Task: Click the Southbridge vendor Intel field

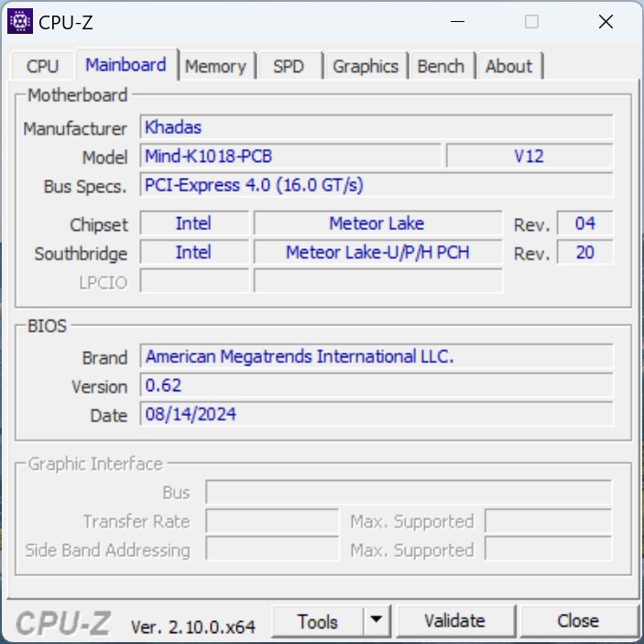Action: coord(194,252)
